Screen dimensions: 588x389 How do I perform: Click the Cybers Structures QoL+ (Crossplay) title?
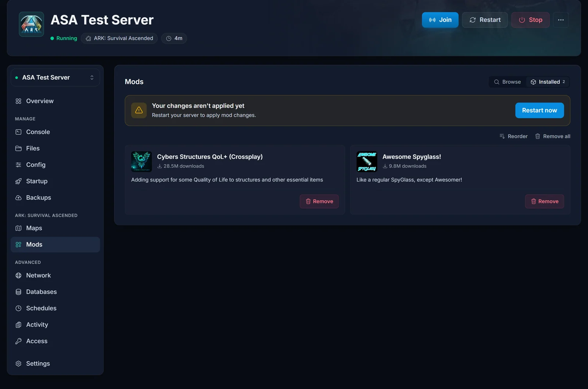tap(210, 157)
